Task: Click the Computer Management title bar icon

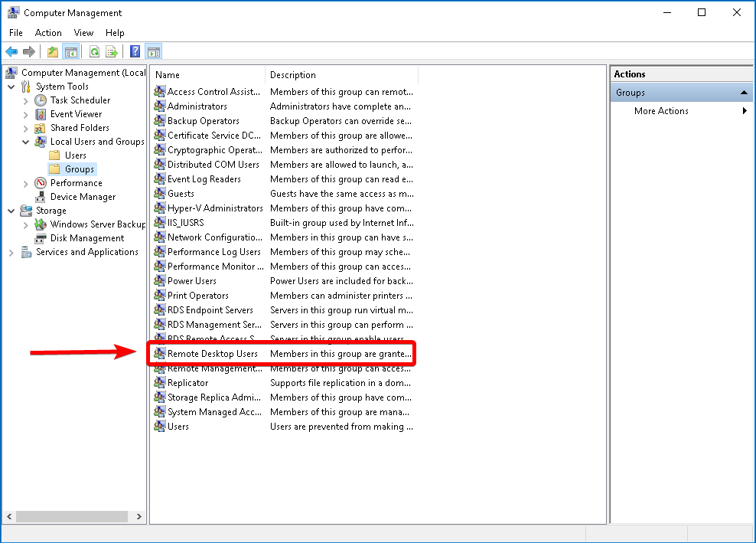Action: 14,12
